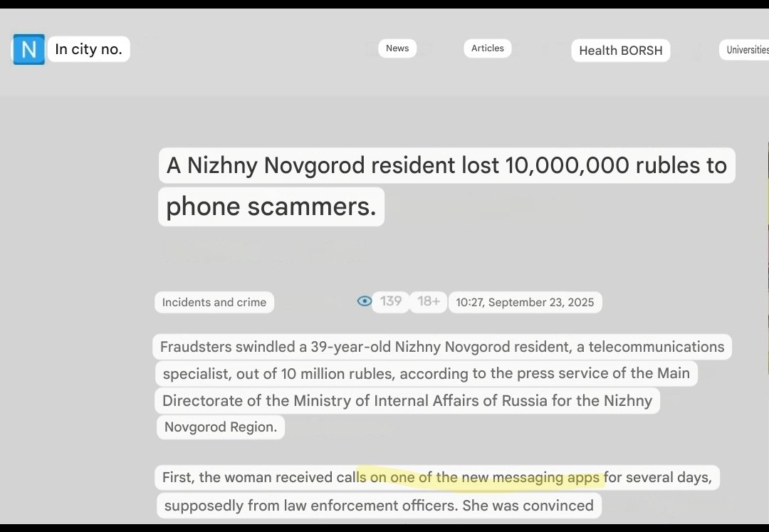Click the line "First, the woman received calls"
The height and width of the screenshot is (532, 769).
tap(437, 478)
